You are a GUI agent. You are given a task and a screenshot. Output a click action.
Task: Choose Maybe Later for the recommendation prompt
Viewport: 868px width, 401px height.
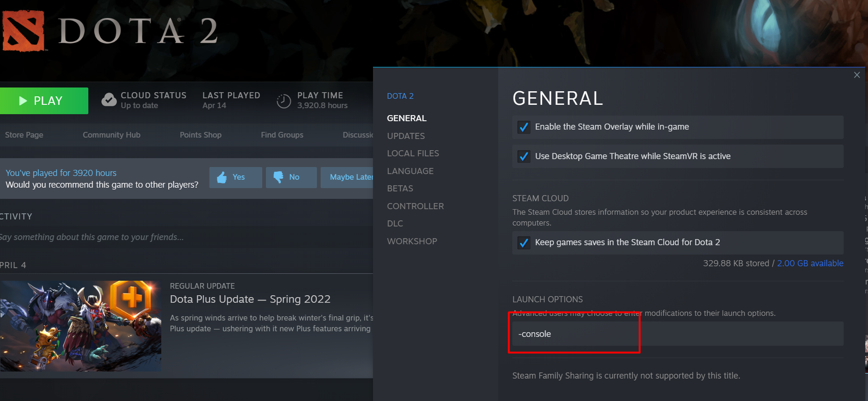pos(347,177)
